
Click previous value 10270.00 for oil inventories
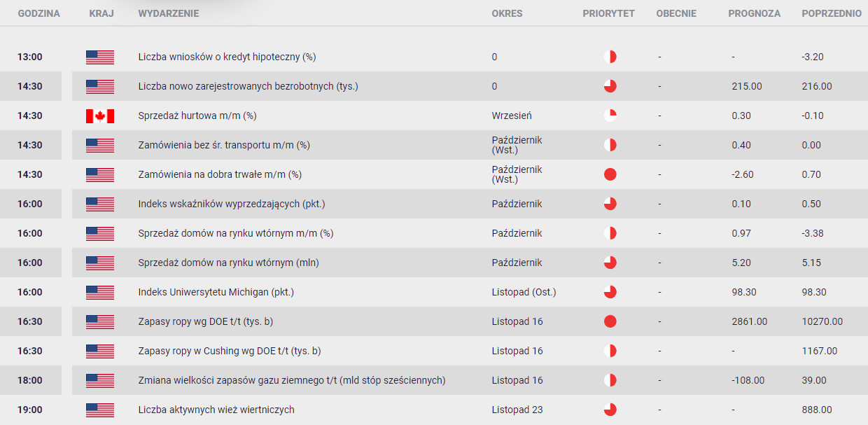[x=822, y=321]
